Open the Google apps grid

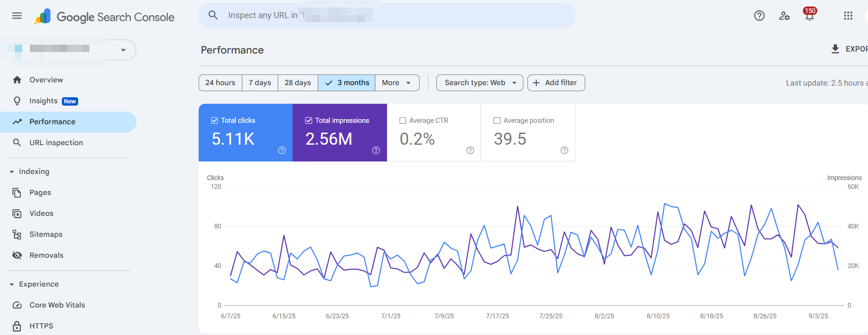(x=848, y=16)
